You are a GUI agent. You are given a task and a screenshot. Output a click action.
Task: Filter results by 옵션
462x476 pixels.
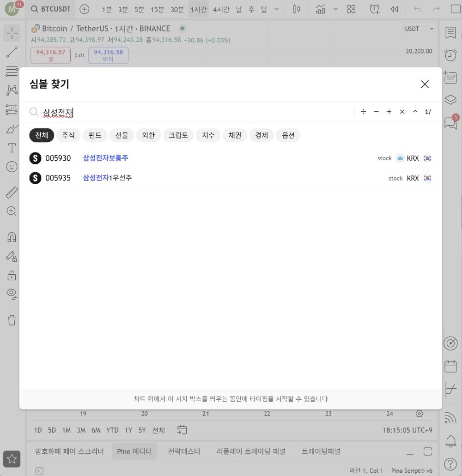click(288, 135)
